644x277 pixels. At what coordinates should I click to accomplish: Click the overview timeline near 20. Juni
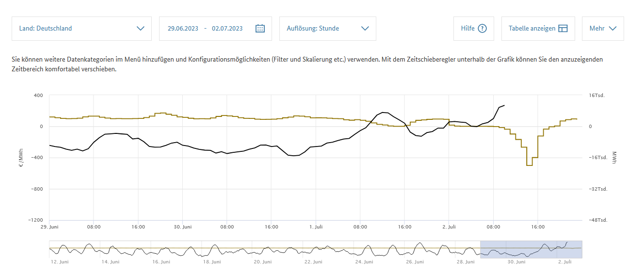tap(262, 249)
